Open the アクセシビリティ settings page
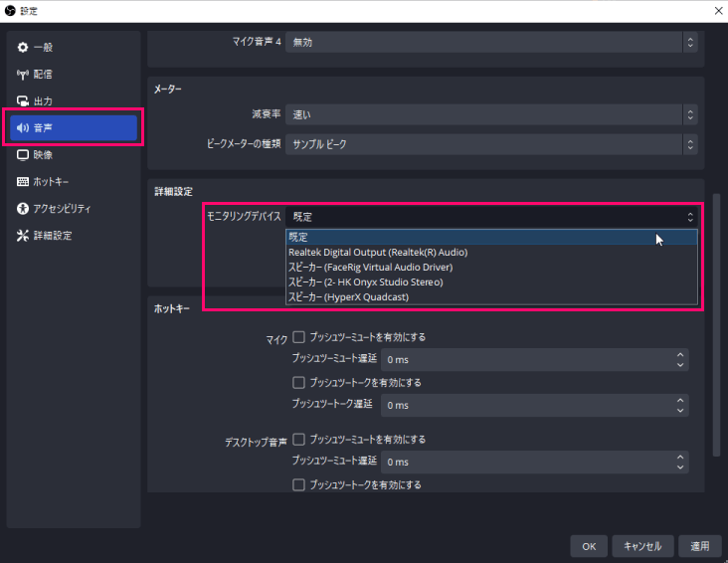The height and width of the screenshot is (563, 728). click(x=74, y=209)
